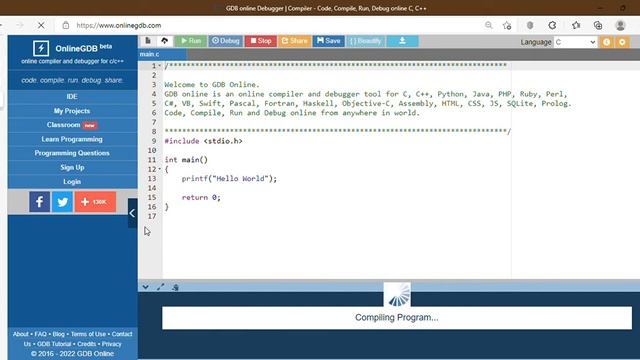Click the site lock icon in address bar
This screenshot has height=360, width=640.
point(66,25)
